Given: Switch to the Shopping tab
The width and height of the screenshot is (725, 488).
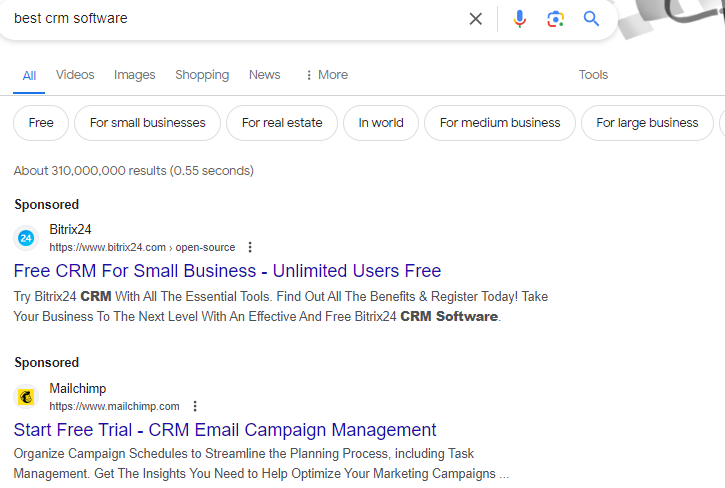Looking at the screenshot, I should 202,75.
